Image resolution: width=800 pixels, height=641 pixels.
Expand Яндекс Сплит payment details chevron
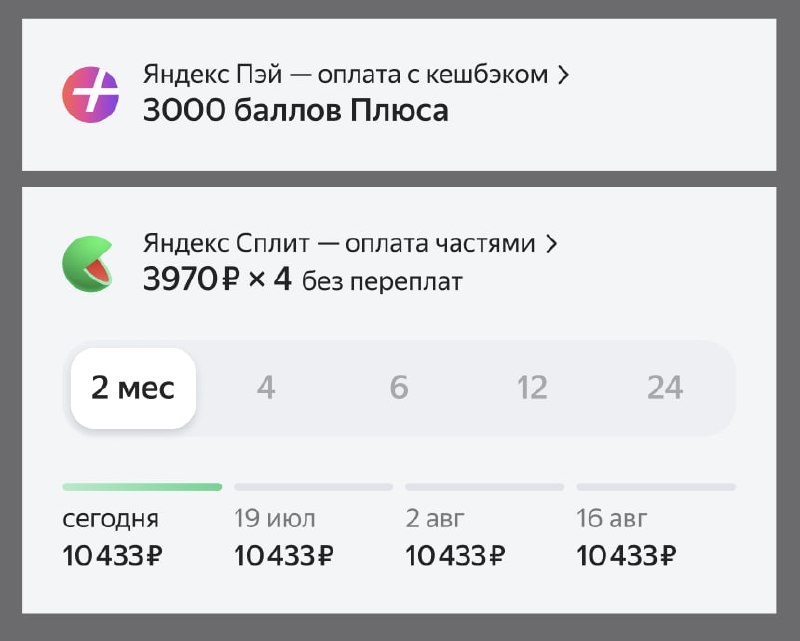point(551,244)
